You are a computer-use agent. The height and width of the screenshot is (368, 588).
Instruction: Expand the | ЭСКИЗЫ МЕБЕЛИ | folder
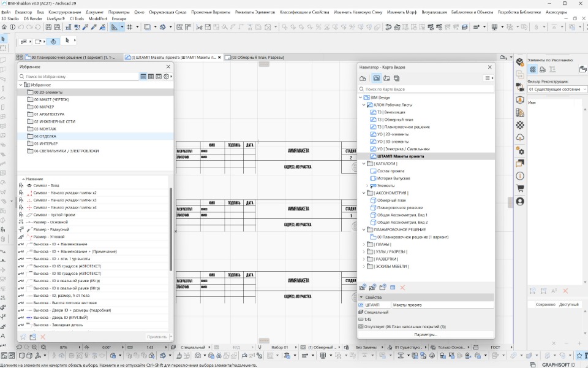point(364,267)
